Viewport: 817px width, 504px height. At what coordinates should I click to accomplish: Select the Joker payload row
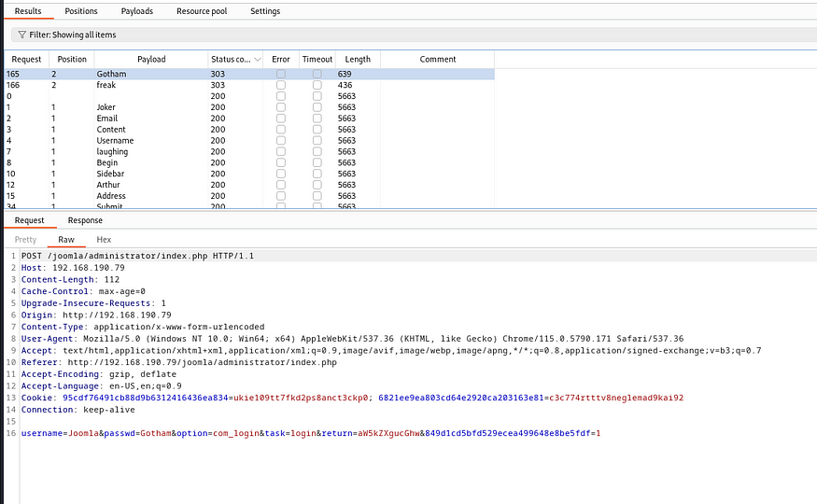[249, 107]
